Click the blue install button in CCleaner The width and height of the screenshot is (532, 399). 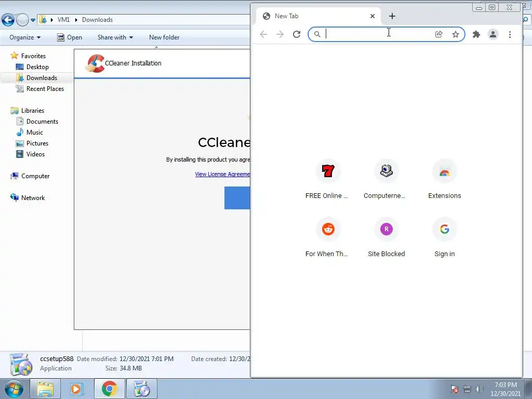237,198
